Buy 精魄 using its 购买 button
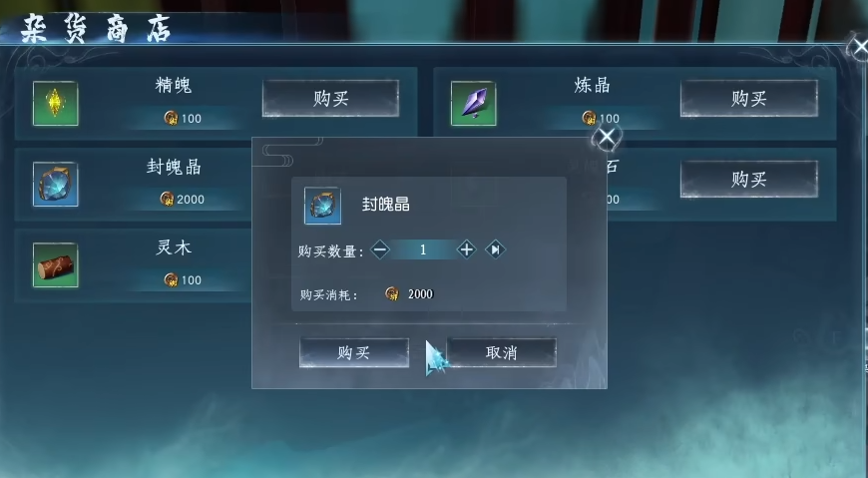 click(330, 99)
